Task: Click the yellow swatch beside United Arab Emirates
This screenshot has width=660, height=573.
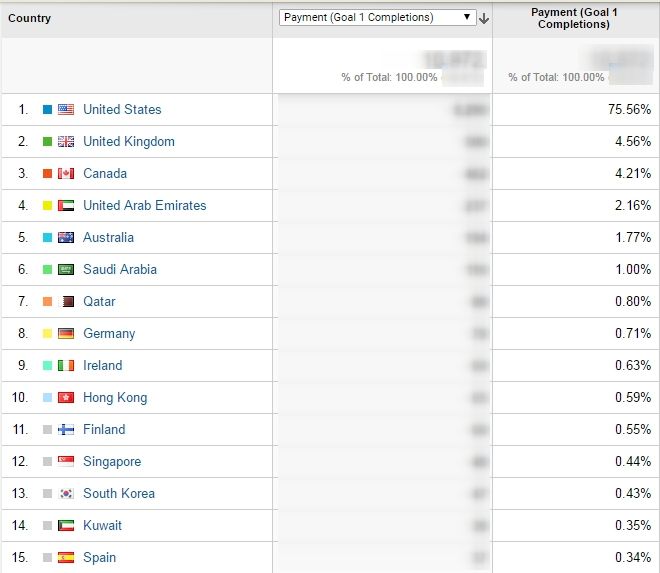Action: tap(48, 205)
